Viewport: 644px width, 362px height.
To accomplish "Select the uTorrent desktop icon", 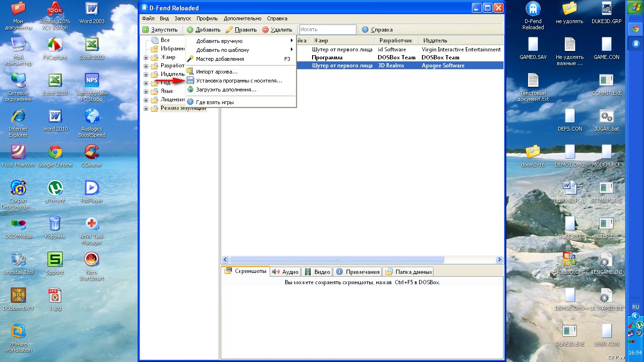I will (x=55, y=191).
